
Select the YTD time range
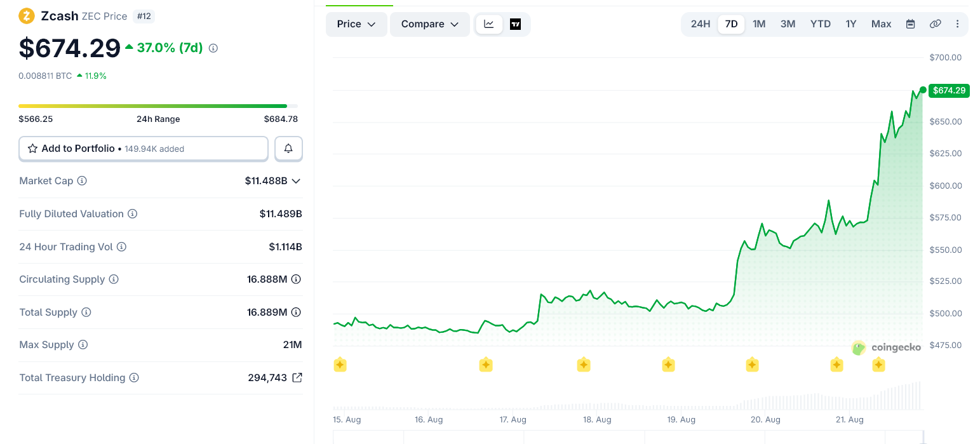click(x=821, y=24)
